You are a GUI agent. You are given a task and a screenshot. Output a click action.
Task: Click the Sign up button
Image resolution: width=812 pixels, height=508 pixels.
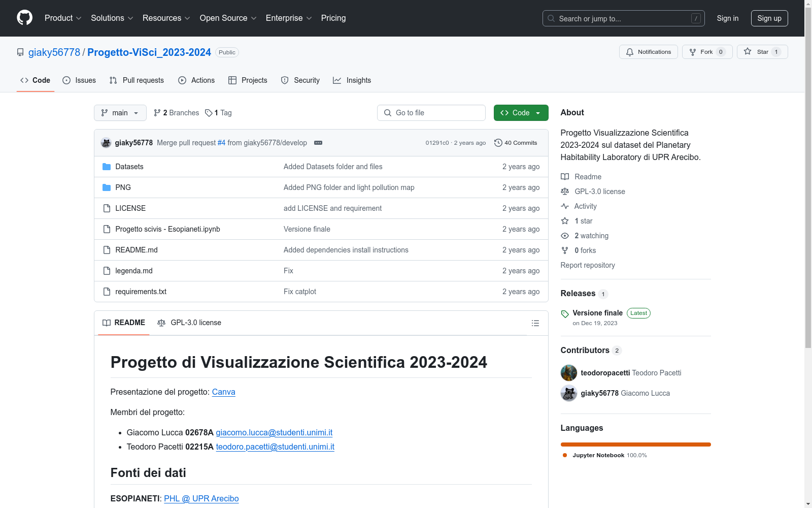pyautogui.click(x=769, y=18)
